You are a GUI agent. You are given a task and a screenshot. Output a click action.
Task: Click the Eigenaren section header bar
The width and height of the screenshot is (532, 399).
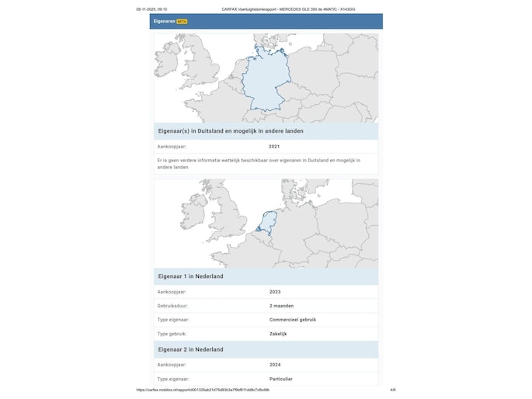[x=266, y=22]
